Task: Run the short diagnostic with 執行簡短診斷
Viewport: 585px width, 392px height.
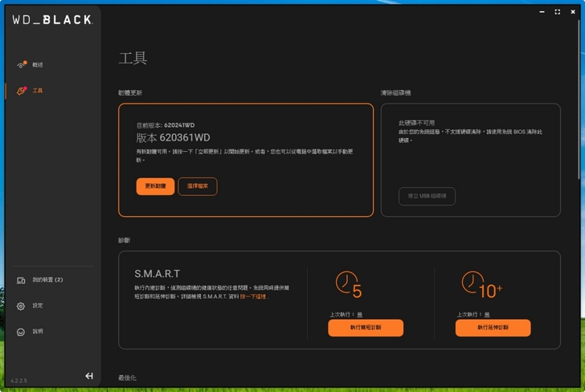Action: tap(366, 328)
